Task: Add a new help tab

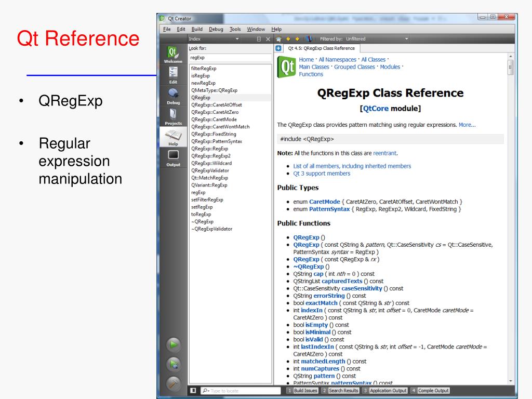Action: (278, 48)
